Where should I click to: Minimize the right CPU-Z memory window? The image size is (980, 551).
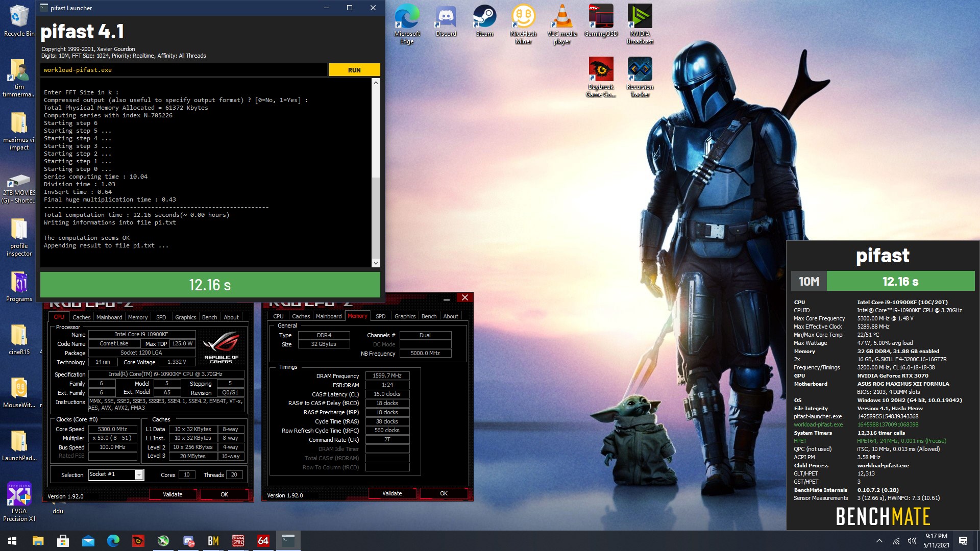point(446,298)
